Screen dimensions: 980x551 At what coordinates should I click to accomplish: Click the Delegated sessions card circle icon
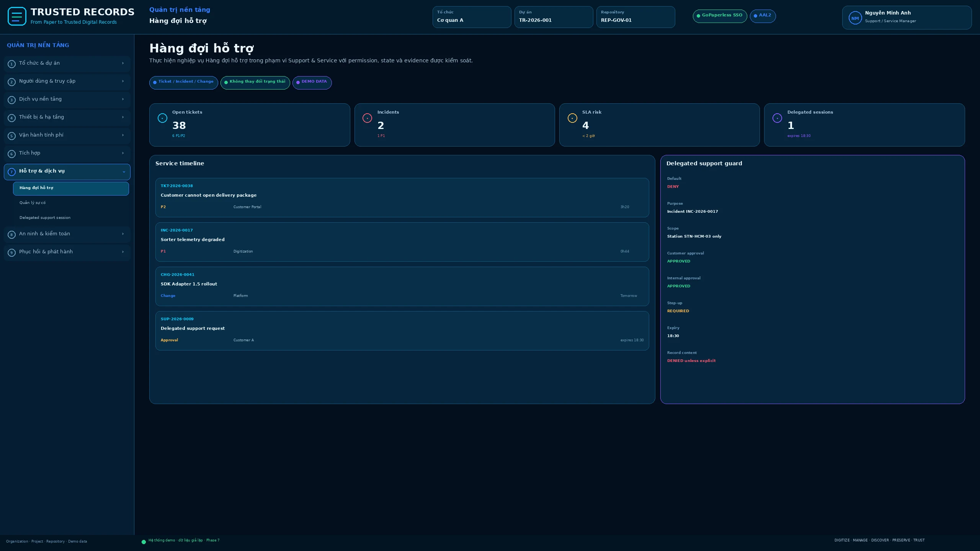click(x=777, y=118)
